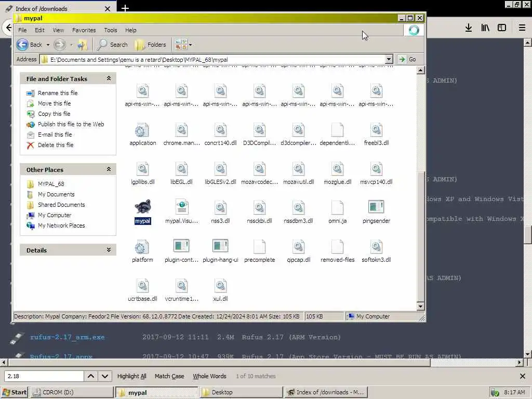The image size is (532, 399).
Task: Close the browser find bar
Action: pyautogui.click(x=523, y=376)
